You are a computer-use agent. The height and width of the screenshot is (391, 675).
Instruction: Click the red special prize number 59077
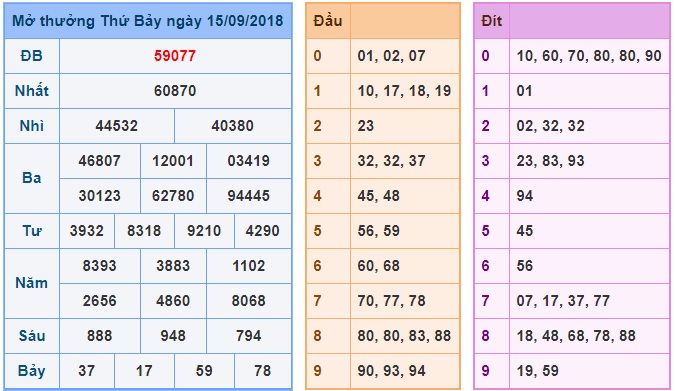click(x=175, y=56)
